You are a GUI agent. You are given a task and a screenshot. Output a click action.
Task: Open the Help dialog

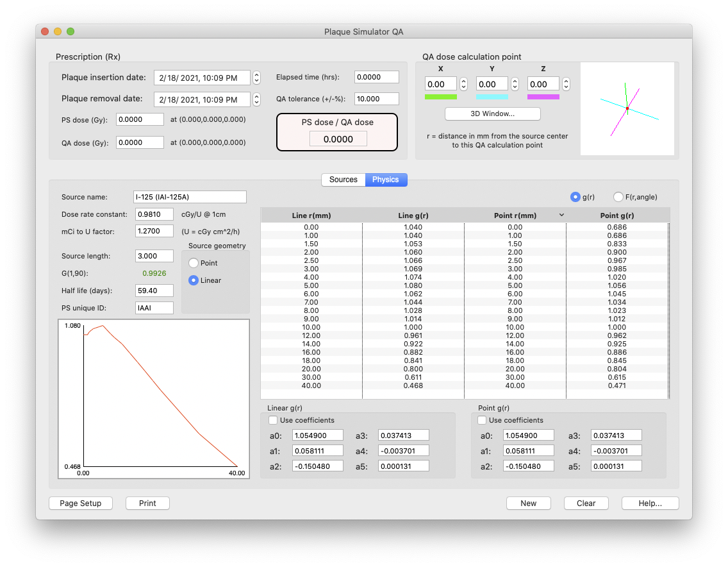pos(650,503)
